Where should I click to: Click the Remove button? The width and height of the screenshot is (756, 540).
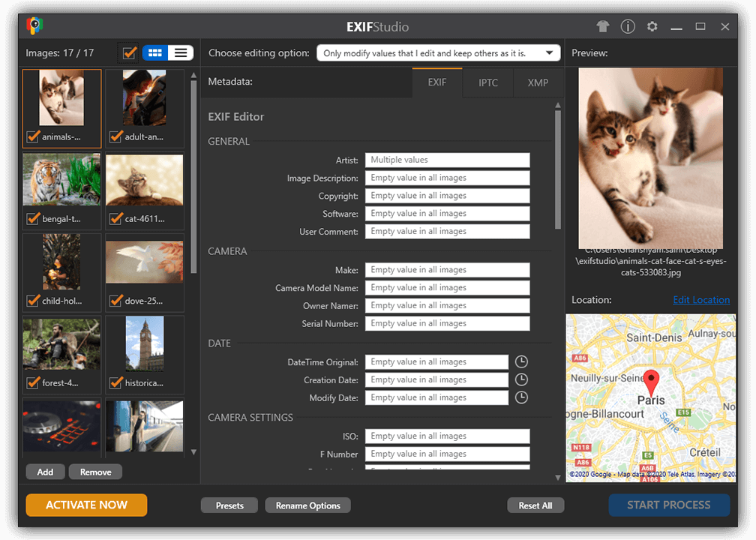95,472
